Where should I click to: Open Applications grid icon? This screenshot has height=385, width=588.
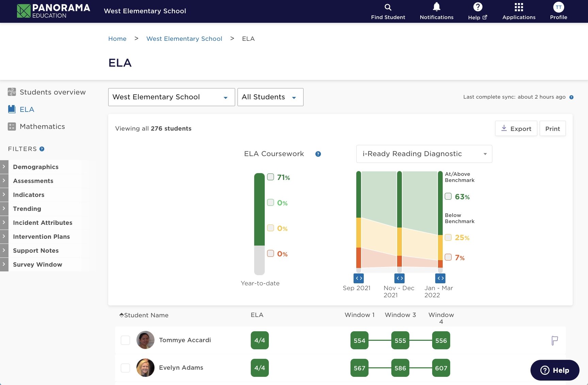coord(519,7)
